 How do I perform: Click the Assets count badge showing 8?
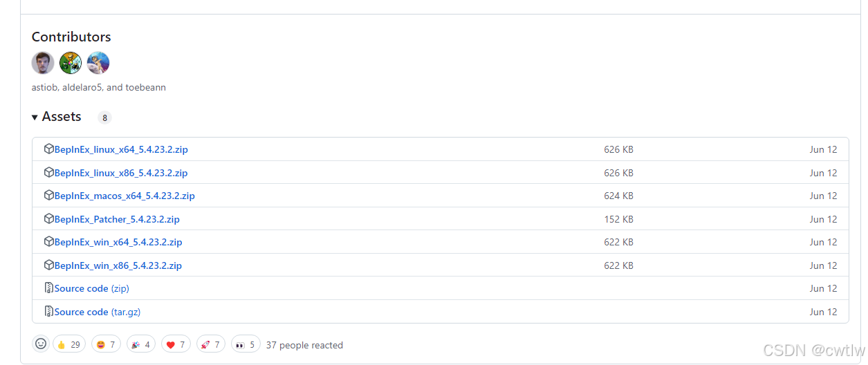(105, 118)
